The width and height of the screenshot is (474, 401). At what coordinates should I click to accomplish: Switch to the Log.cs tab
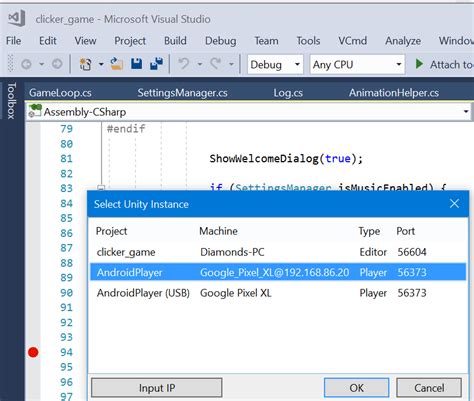(288, 93)
